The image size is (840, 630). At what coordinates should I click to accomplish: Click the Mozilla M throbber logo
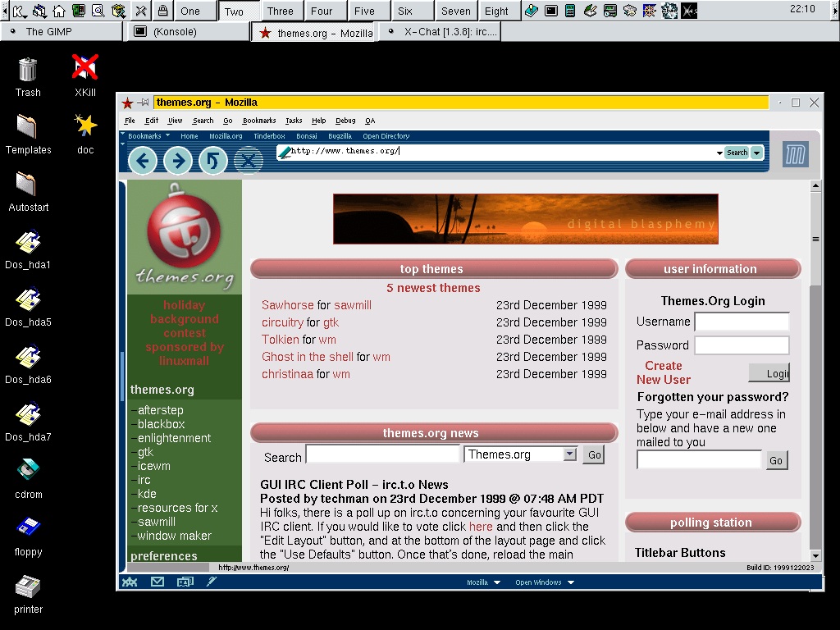(795, 154)
